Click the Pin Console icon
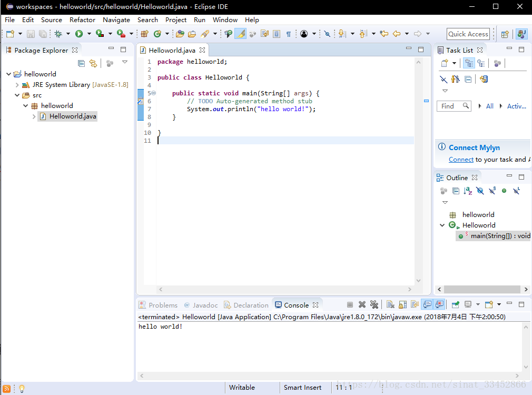The height and width of the screenshot is (395, 532). click(x=456, y=305)
